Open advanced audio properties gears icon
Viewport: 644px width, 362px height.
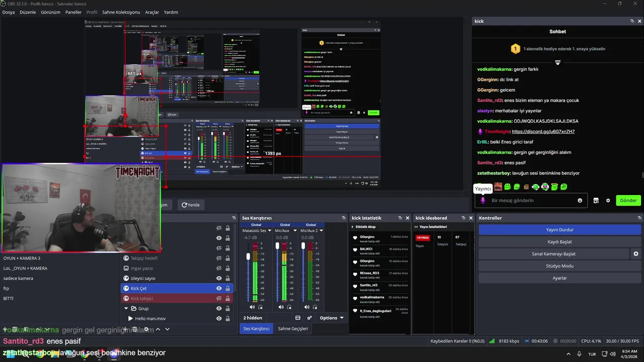[309, 318]
